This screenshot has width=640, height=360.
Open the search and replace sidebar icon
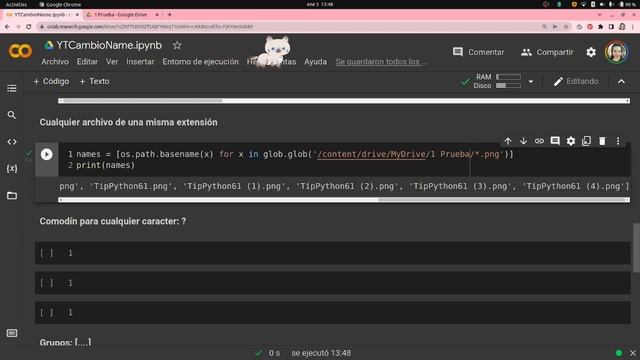point(12,115)
